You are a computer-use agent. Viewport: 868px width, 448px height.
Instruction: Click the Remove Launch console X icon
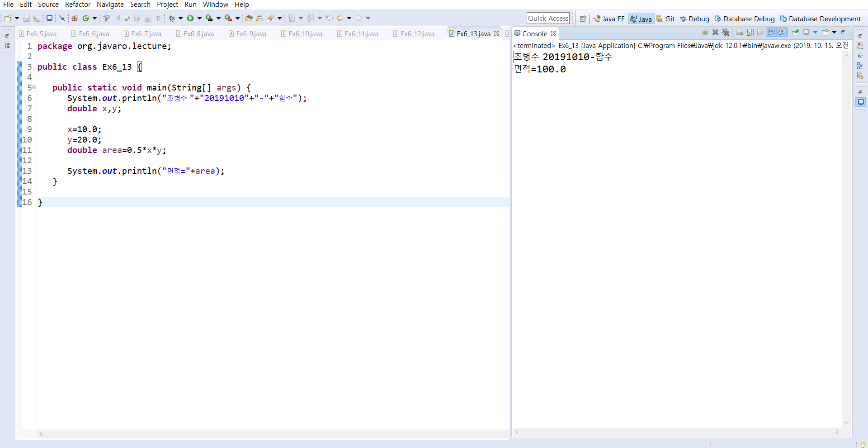tap(715, 32)
